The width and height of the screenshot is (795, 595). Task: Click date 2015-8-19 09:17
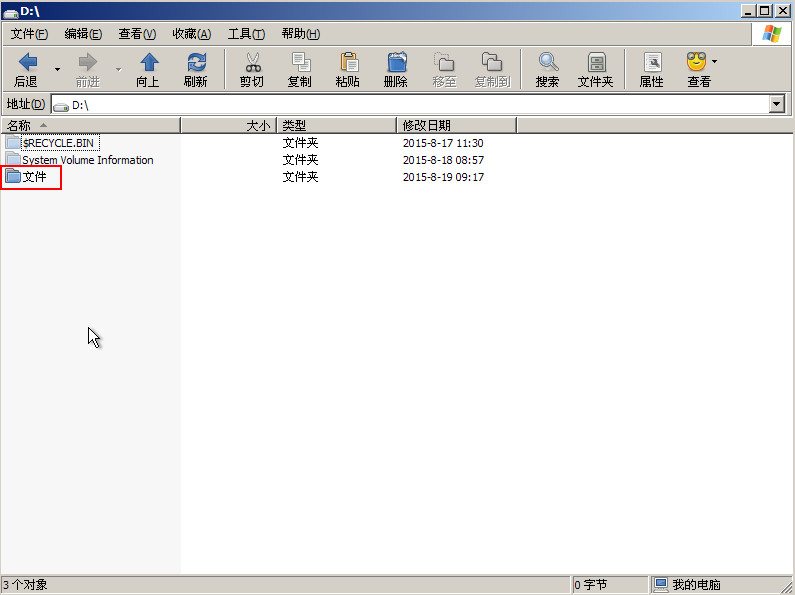(443, 177)
